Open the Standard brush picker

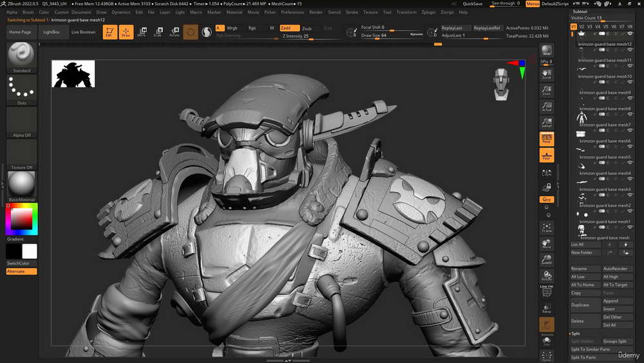[21, 57]
